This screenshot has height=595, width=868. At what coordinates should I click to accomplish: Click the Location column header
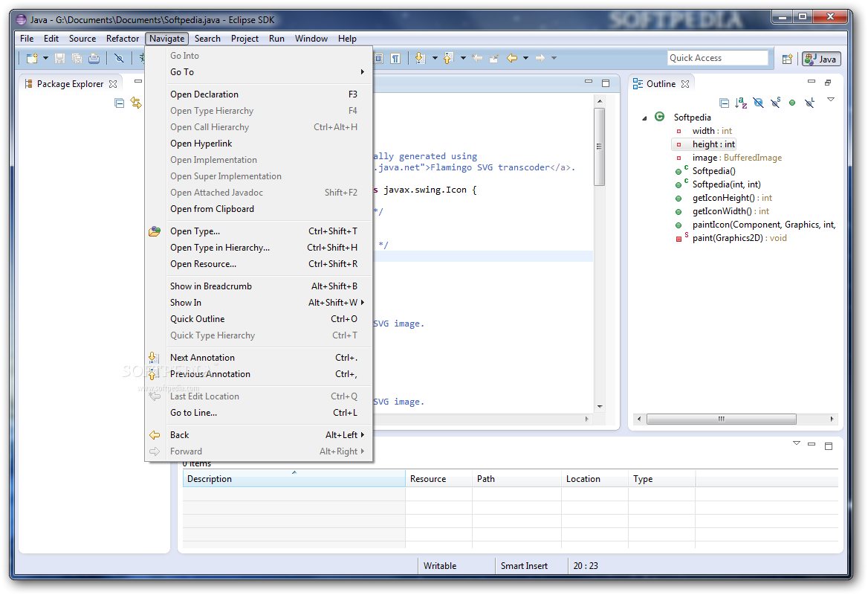click(x=595, y=479)
